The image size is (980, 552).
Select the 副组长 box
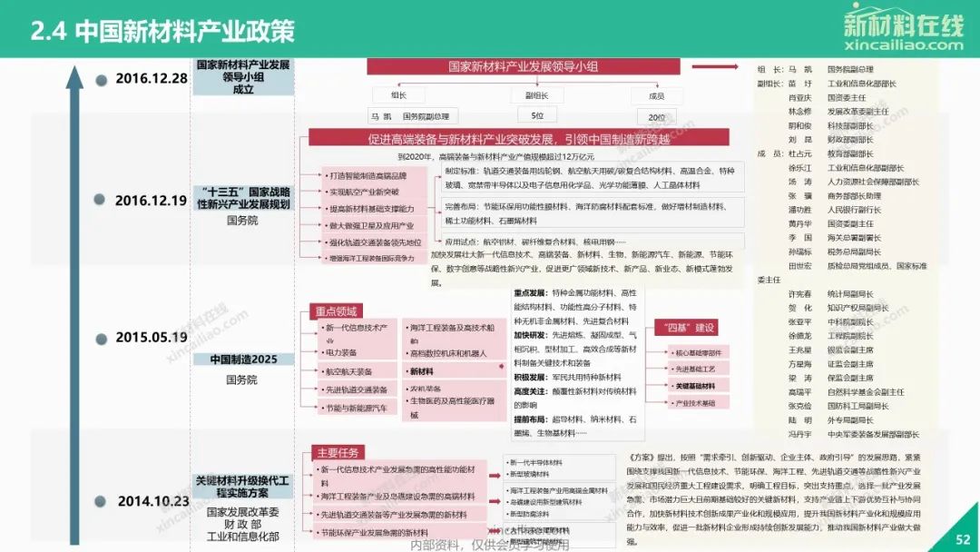531,95
